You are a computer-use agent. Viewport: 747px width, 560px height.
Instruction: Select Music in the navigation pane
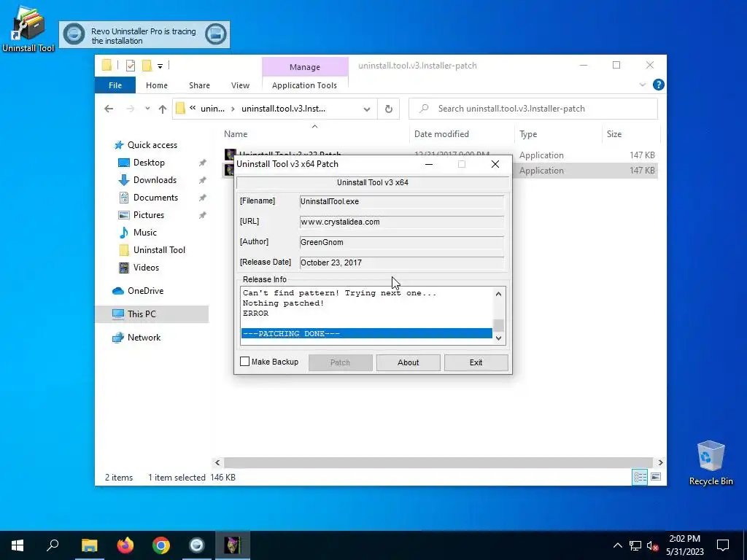(145, 233)
